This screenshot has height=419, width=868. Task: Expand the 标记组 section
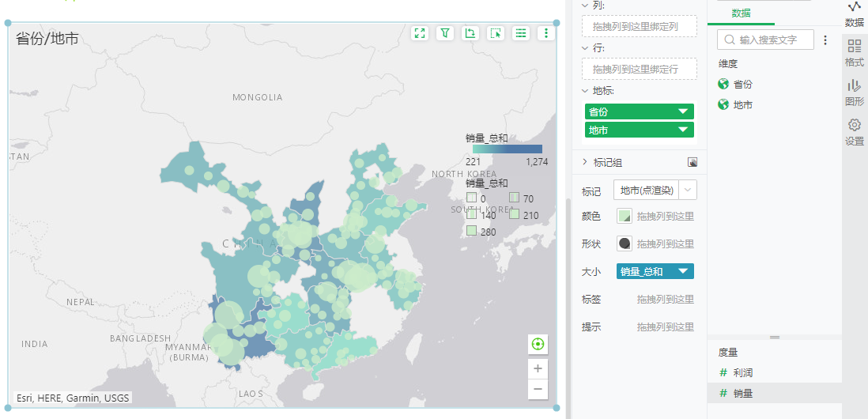click(586, 162)
